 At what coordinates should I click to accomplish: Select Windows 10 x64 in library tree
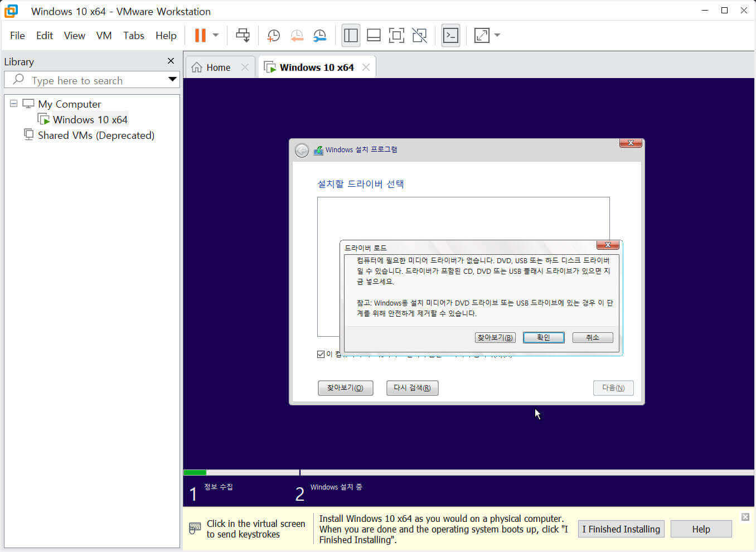coord(90,120)
